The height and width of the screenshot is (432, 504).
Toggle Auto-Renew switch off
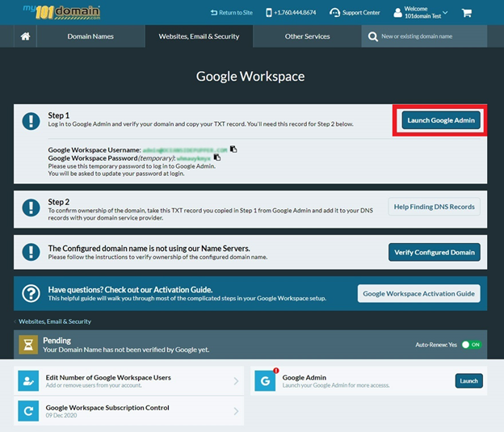click(x=471, y=345)
